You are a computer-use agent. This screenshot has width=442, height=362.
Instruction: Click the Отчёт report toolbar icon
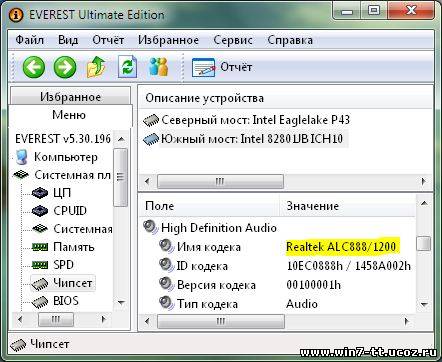[x=203, y=67]
